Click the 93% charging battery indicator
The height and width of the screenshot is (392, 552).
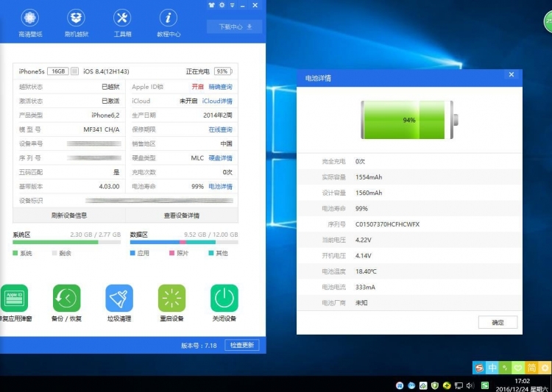pyautogui.click(x=223, y=71)
